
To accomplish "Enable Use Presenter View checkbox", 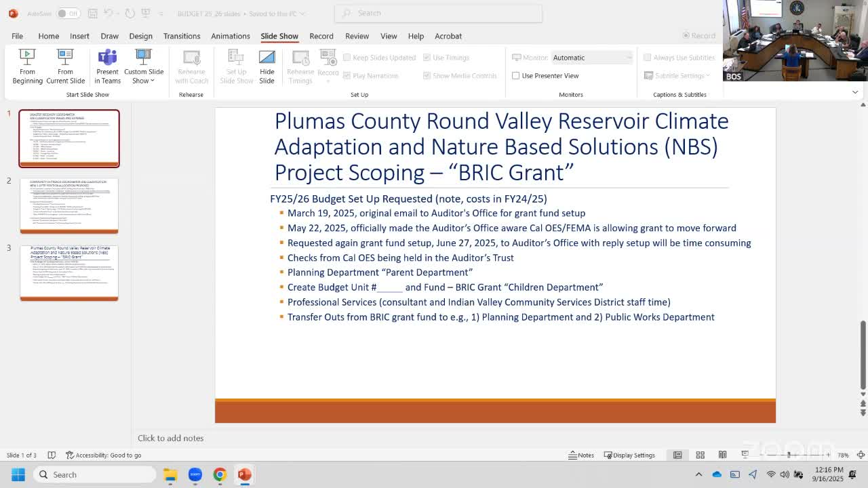I will [x=515, y=76].
